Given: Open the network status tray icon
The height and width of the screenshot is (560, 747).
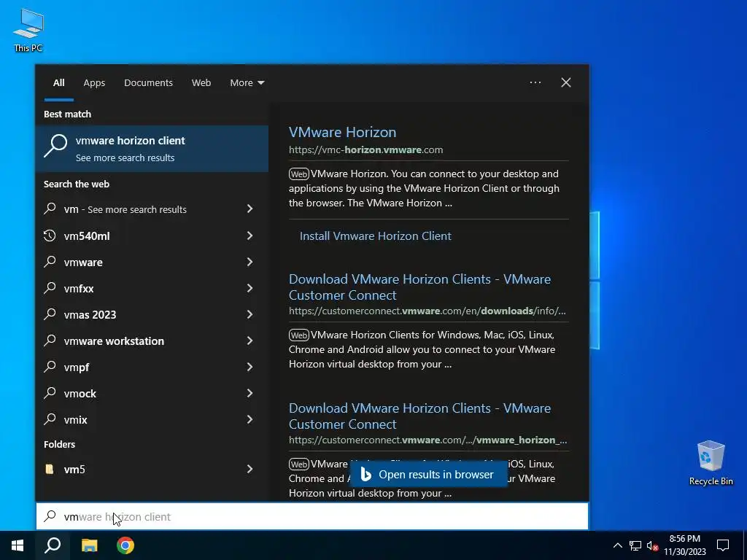Looking at the screenshot, I should [635, 545].
